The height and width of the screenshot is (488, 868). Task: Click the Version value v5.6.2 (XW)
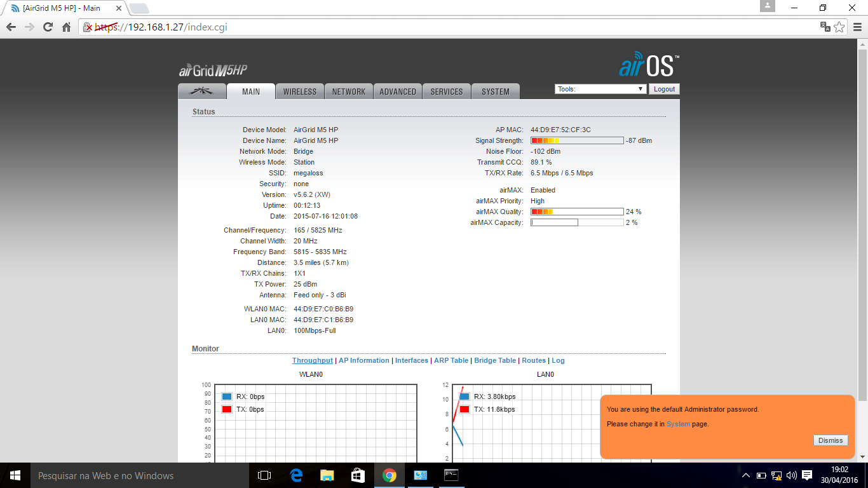coord(312,194)
